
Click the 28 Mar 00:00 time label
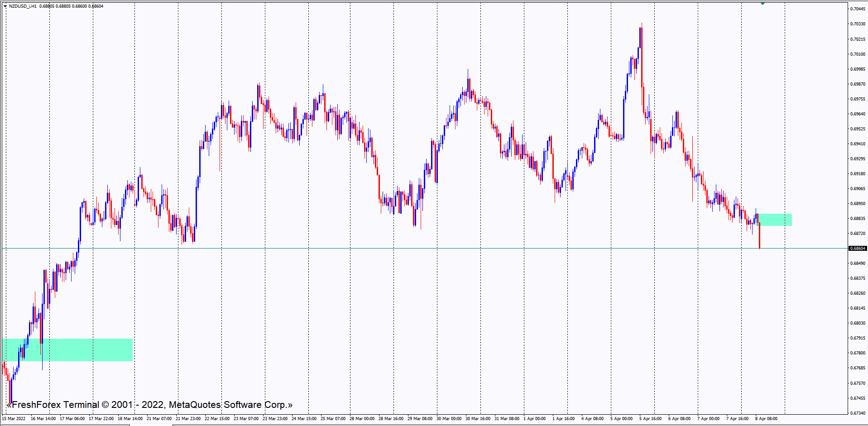pos(362,419)
